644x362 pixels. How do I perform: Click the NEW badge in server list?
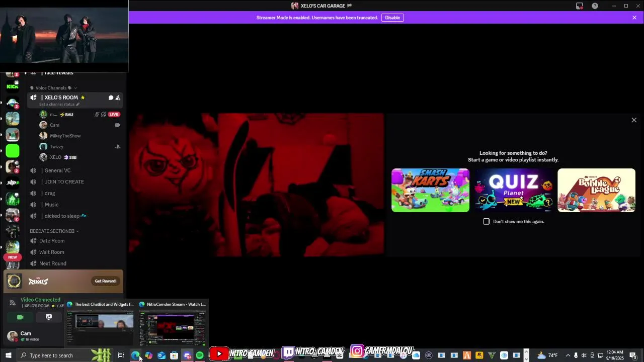pos(13,257)
